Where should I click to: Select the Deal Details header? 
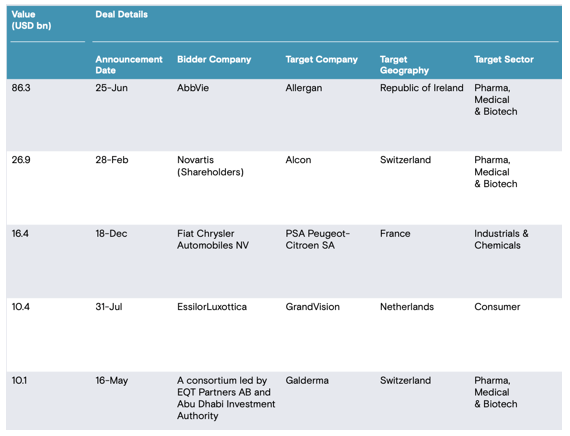coord(121,15)
